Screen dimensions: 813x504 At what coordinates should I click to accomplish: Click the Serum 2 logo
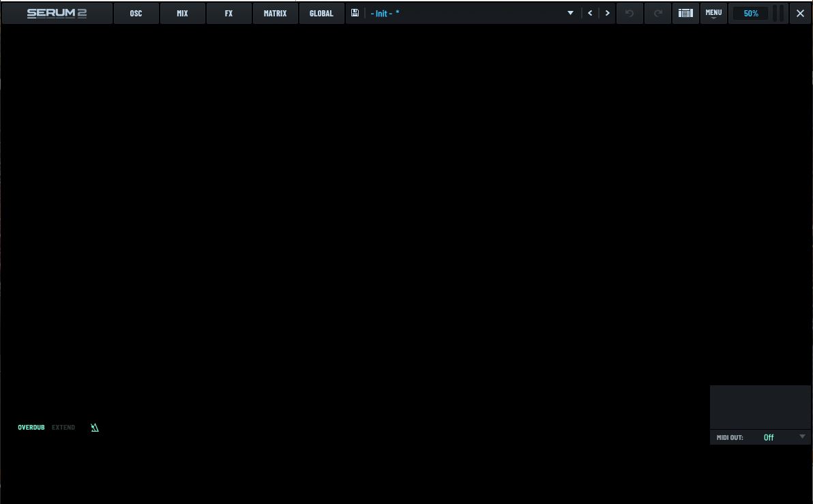[57, 14]
